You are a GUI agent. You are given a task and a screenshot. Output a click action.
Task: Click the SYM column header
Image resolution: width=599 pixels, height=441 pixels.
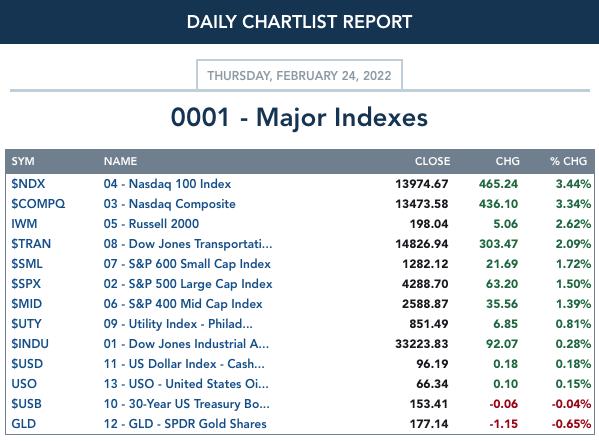tap(23, 161)
